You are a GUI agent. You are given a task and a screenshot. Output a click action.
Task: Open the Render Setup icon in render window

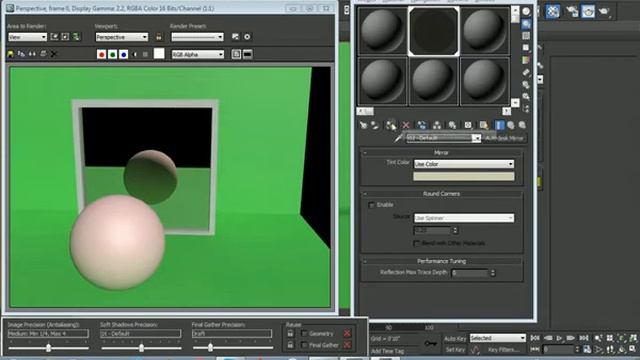coord(236,37)
